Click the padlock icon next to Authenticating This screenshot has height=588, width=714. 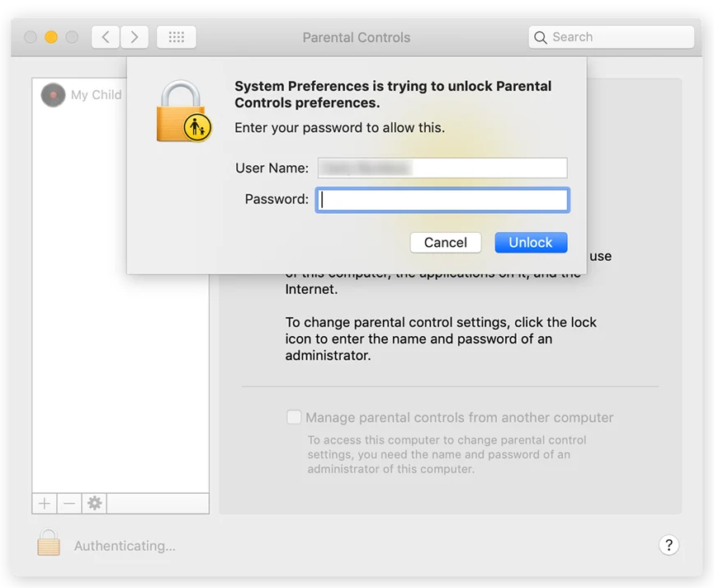pos(49,543)
